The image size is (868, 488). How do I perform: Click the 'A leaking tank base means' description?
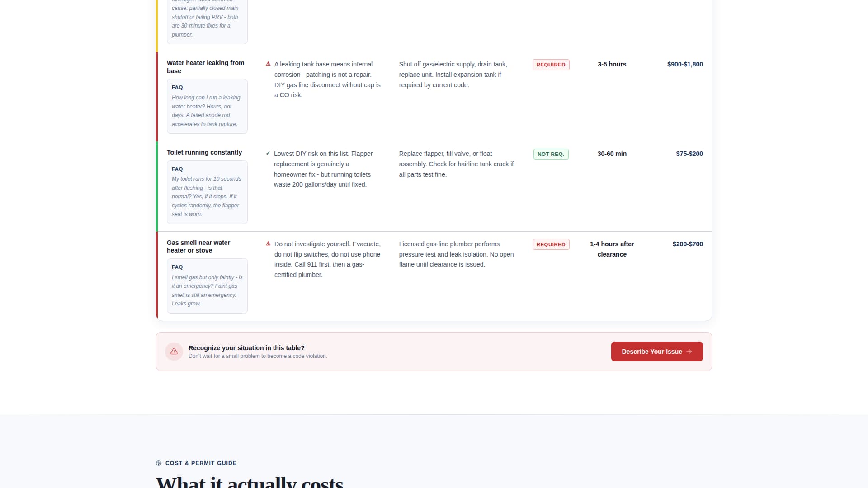pos(328,80)
